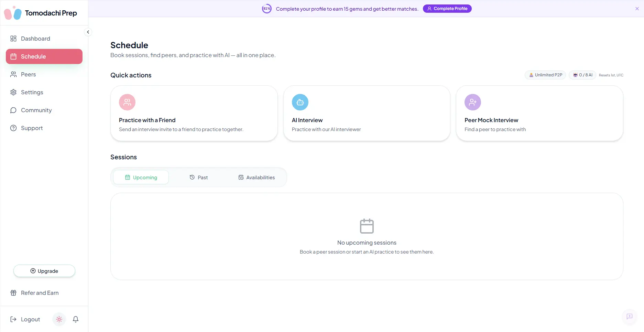
Task: Dismiss the profile completion banner
Action: coord(637,9)
